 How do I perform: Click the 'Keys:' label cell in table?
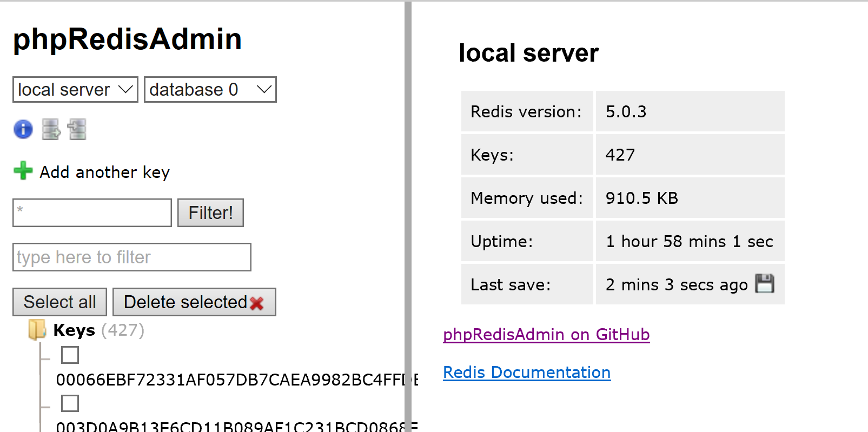tap(527, 155)
